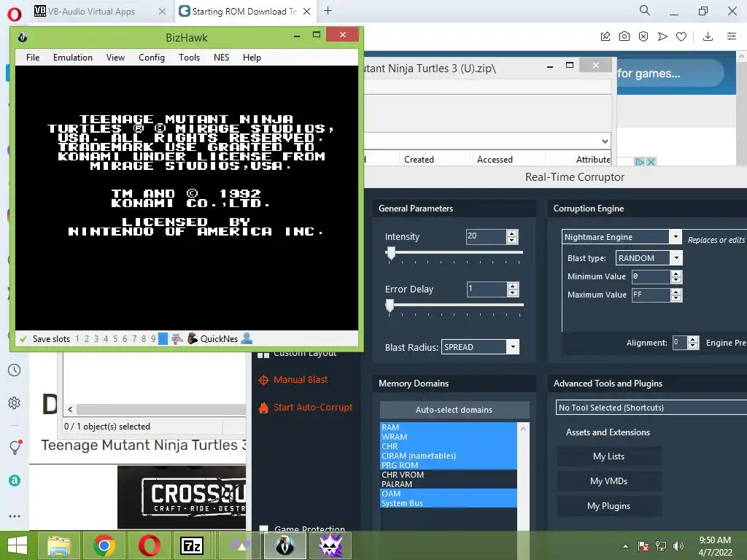Viewport: 747px width, 560px height.
Task: Close the ad with the X icon
Action: click(651, 162)
